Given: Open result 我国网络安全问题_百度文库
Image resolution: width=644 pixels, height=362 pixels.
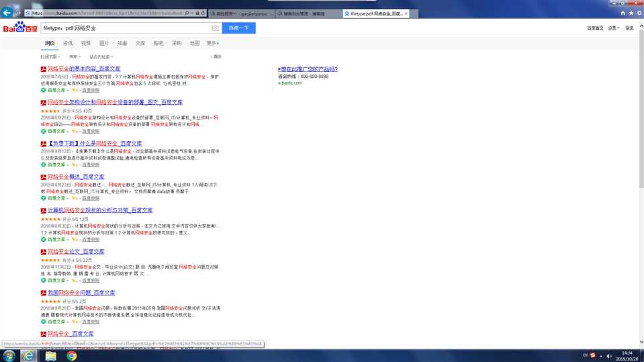Looking at the screenshot, I should (81, 293).
